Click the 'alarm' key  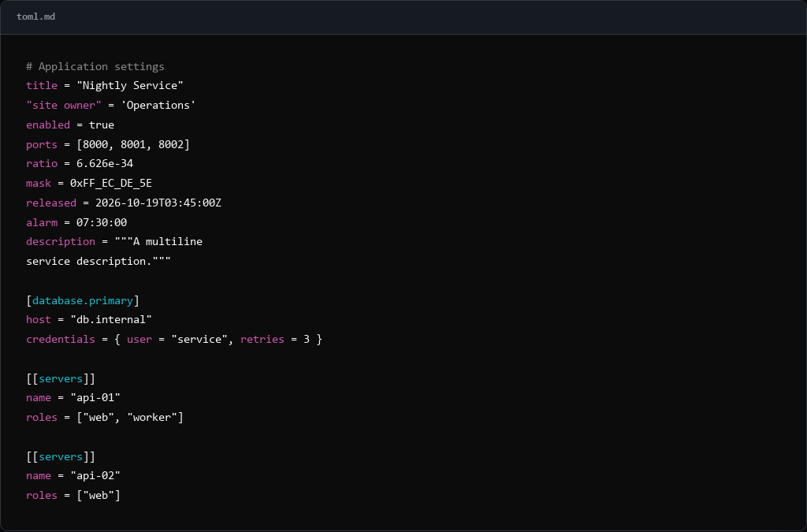point(42,222)
